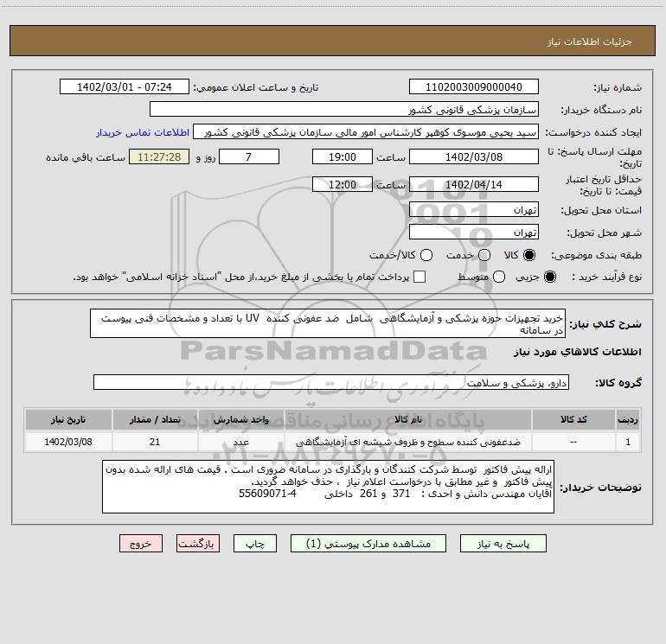Click the unit cell عدد
This screenshot has width=666, height=644.
point(240,442)
